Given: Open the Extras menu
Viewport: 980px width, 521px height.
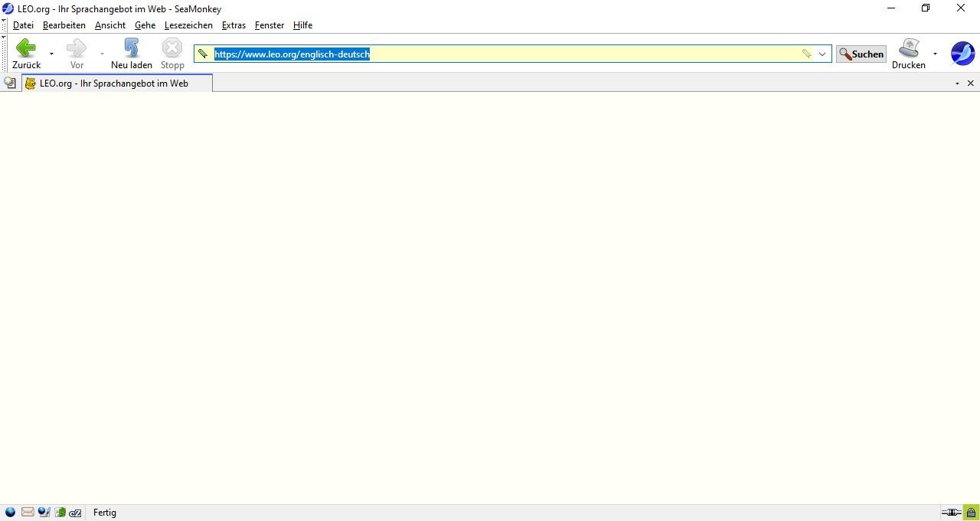Looking at the screenshot, I should click(234, 25).
